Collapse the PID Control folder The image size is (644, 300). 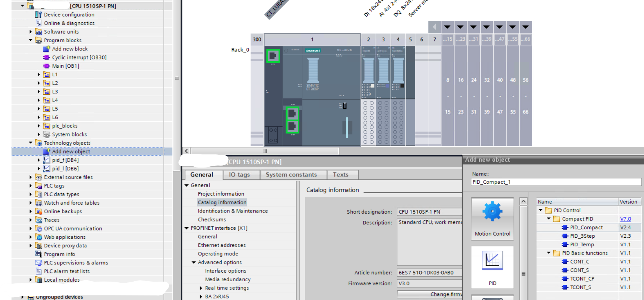coord(541,210)
